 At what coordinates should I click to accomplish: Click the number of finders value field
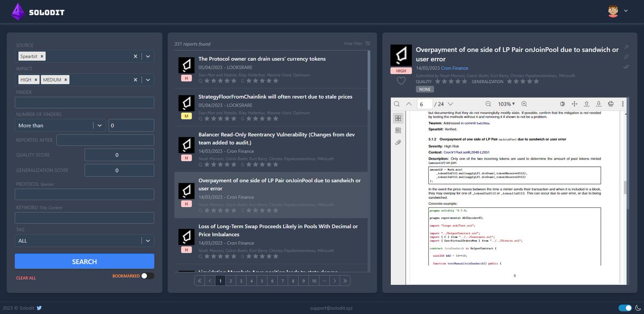131,125
